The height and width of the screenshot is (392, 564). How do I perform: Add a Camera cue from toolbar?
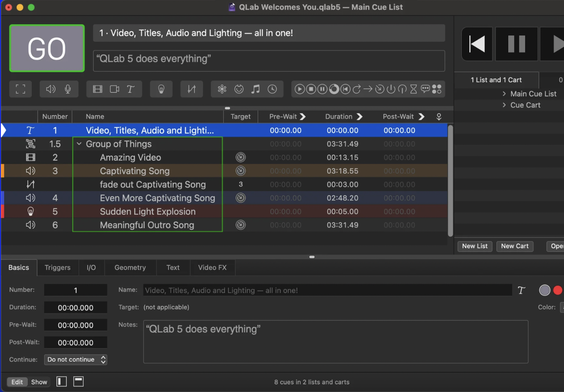click(114, 89)
